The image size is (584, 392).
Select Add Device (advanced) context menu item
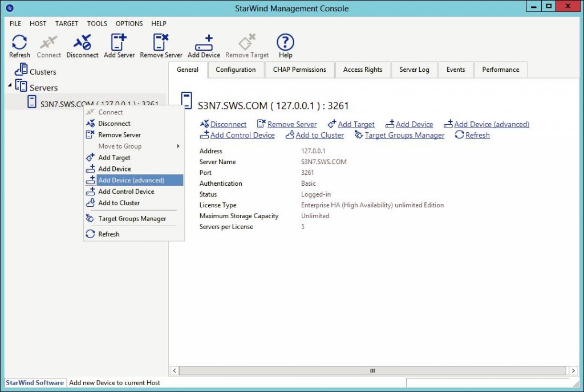coord(134,180)
